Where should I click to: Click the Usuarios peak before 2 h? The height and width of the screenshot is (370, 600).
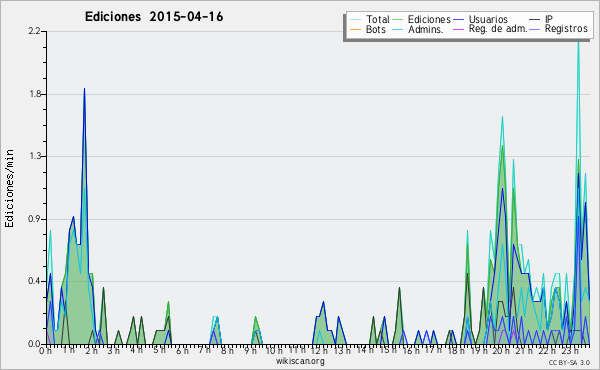click(85, 89)
